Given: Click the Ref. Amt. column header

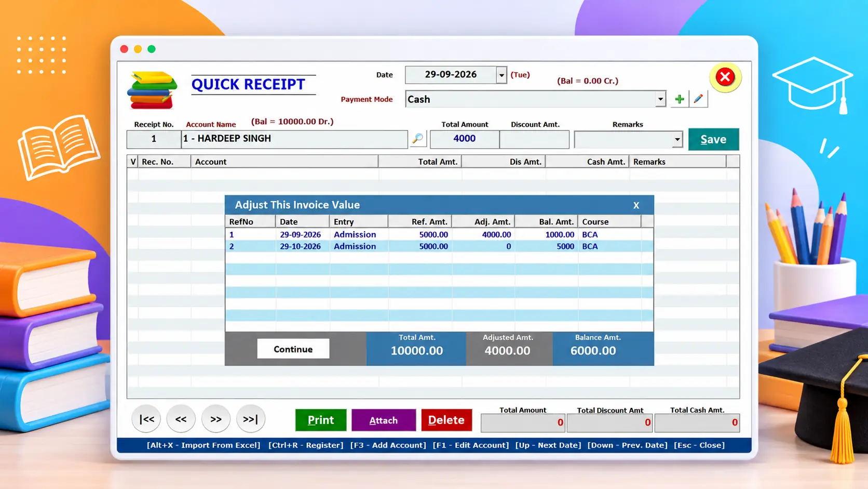Looking at the screenshot, I should (420, 221).
